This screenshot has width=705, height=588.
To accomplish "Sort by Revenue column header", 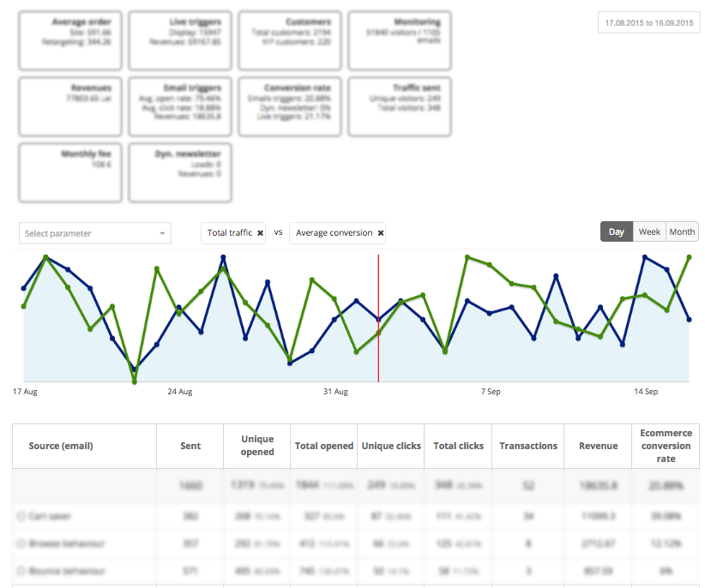I will click(x=598, y=446).
